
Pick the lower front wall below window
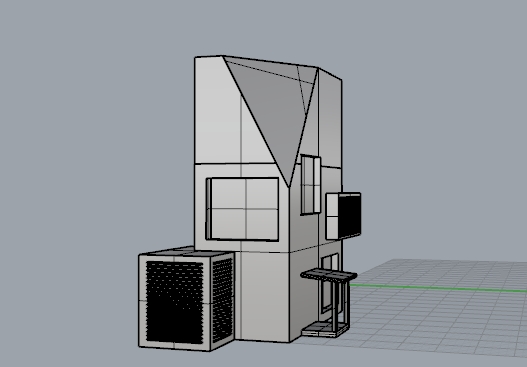pos(262,296)
